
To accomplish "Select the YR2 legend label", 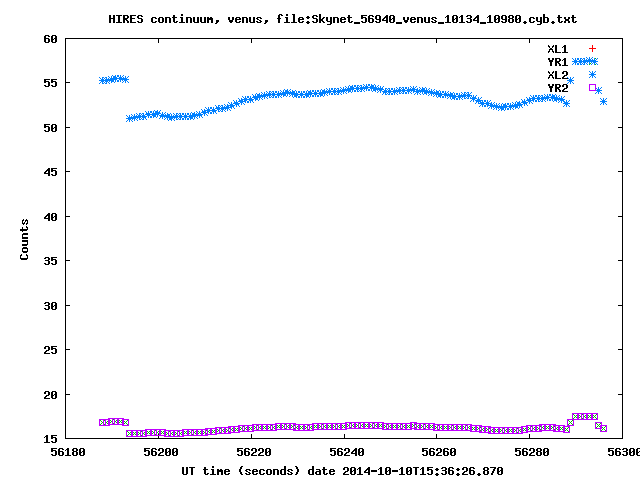I will pos(558,88).
